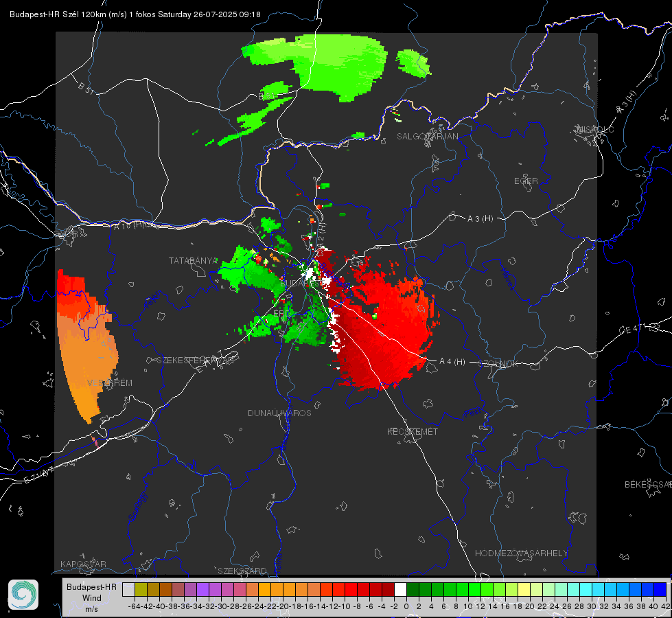Pick the bright green swatch between 10 and 12
The image size is (672, 618).
point(474,589)
